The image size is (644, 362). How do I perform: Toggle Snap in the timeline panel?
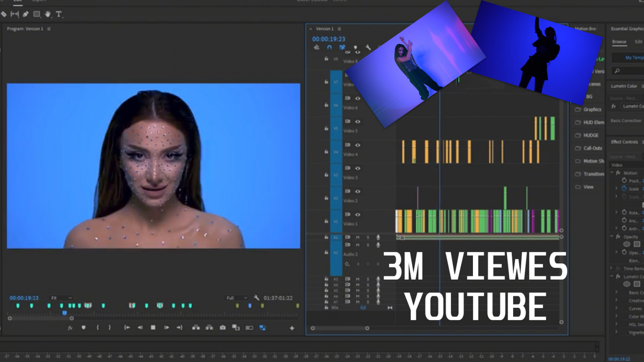pos(329,47)
